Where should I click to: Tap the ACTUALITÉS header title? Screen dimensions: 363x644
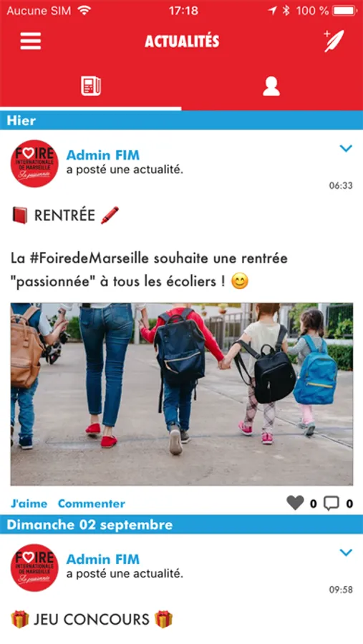click(x=182, y=41)
